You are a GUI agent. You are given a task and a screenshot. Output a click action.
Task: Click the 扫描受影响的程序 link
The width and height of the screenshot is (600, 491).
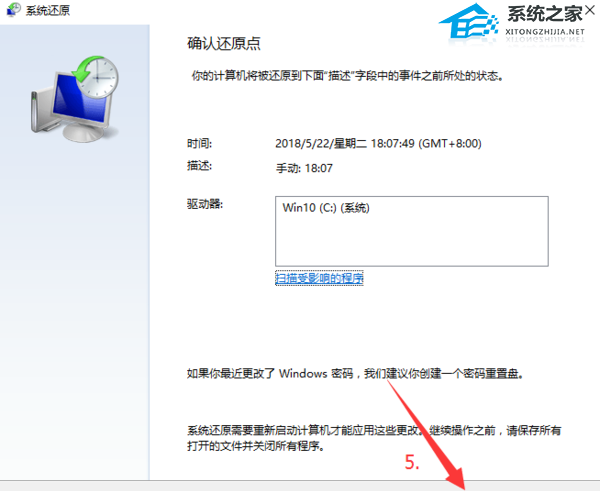(319, 278)
